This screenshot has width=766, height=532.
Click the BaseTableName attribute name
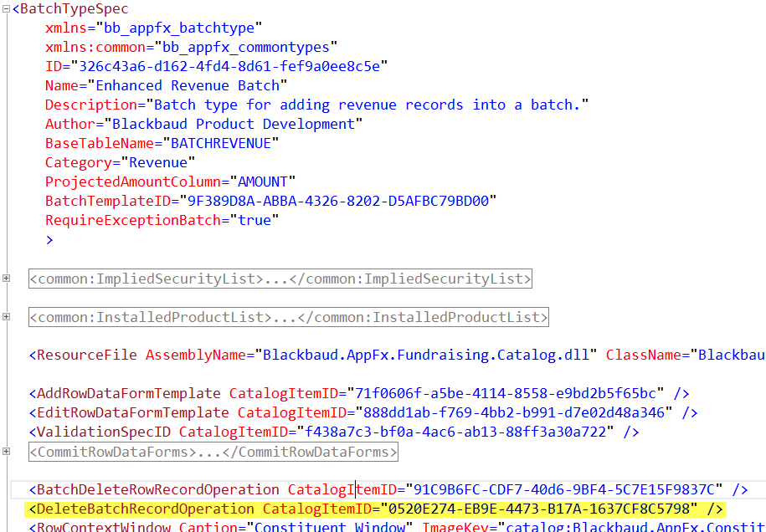coord(100,143)
